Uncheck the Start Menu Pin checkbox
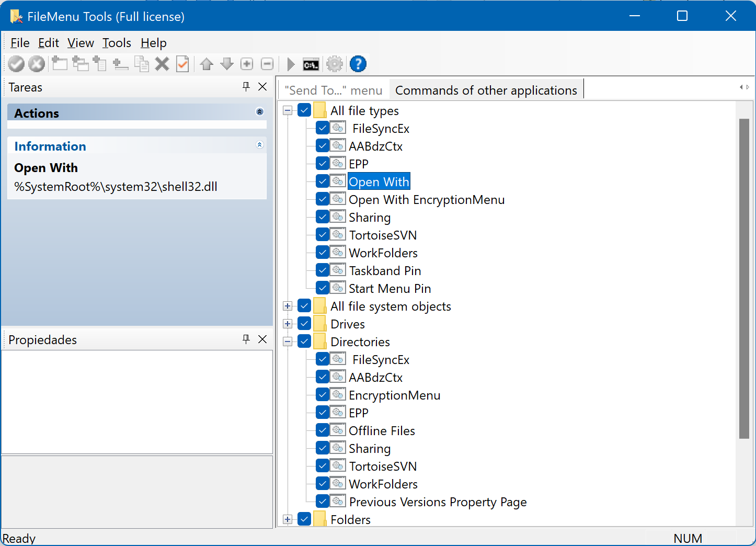 tap(323, 288)
